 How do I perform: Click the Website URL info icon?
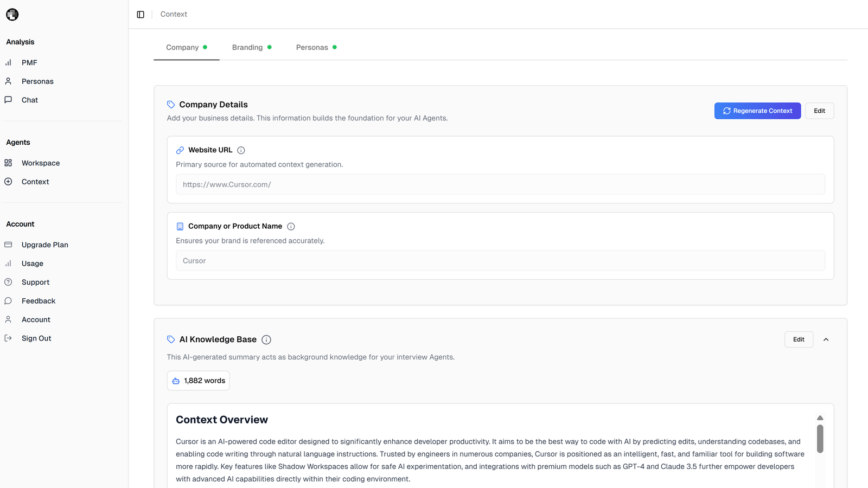(241, 150)
